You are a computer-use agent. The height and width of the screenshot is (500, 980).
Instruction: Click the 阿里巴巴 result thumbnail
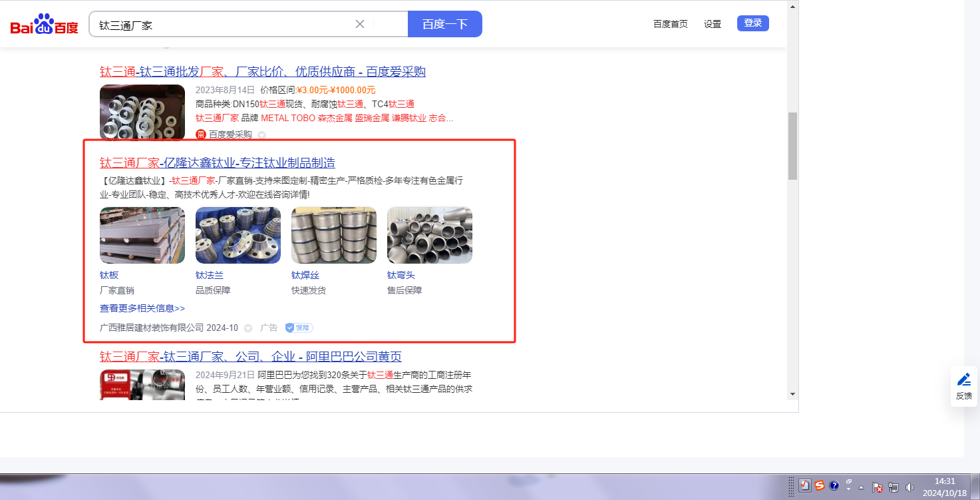(x=142, y=384)
